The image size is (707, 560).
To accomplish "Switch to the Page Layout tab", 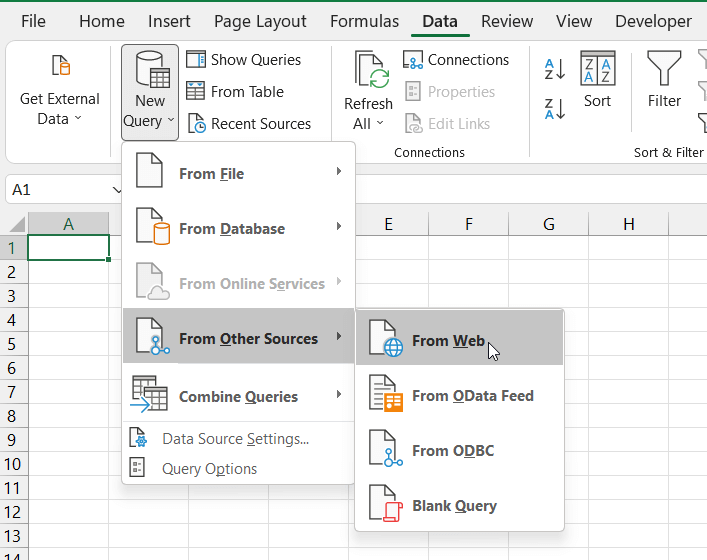I will (x=260, y=21).
